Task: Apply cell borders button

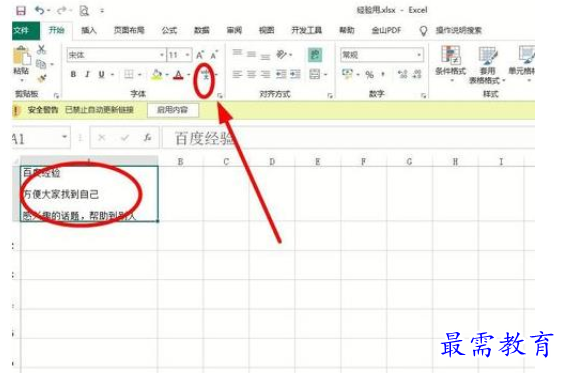Action: pos(129,74)
